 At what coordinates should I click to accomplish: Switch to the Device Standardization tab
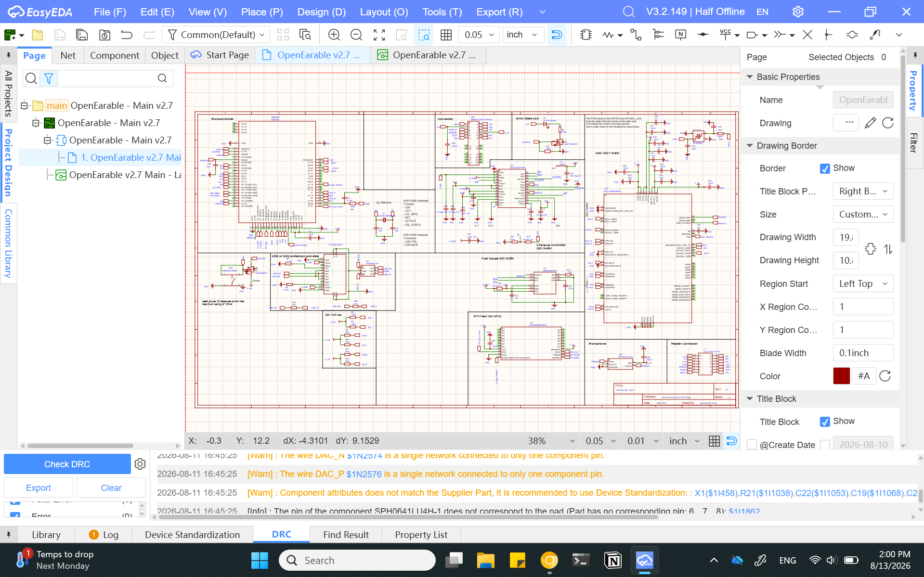point(192,535)
